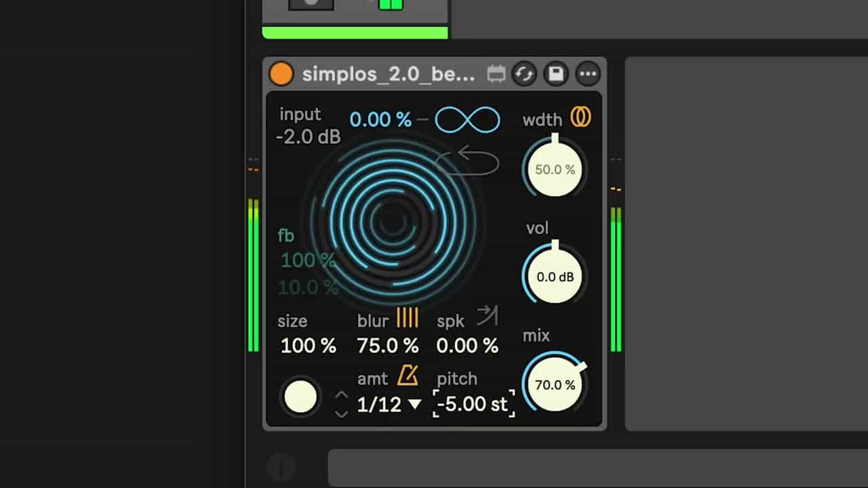The image size is (868, 488).
Task: Open the device options three-dots menu
Action: pos(588,74)
